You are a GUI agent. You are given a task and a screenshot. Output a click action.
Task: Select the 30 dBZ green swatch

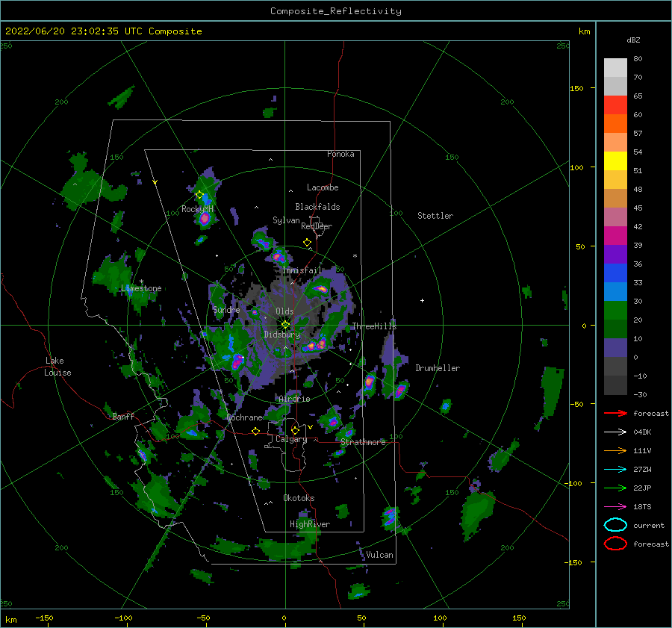[615, 311]
